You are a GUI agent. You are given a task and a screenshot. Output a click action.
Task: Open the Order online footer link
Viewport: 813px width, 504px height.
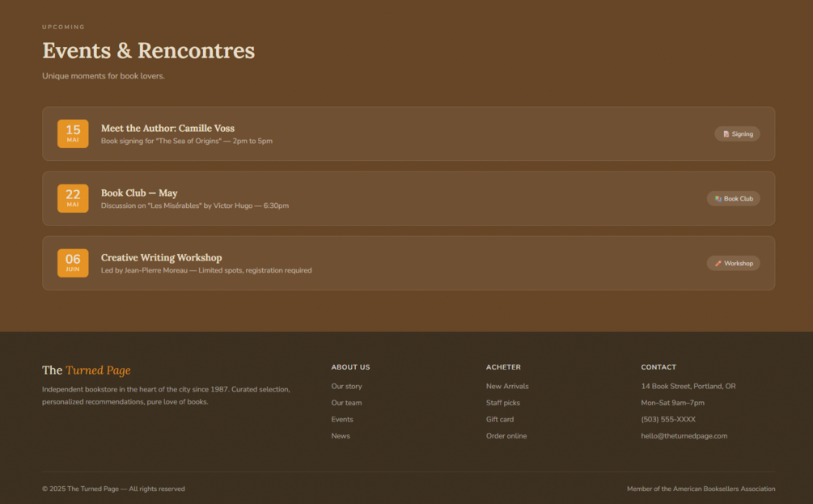click(506, 436)
